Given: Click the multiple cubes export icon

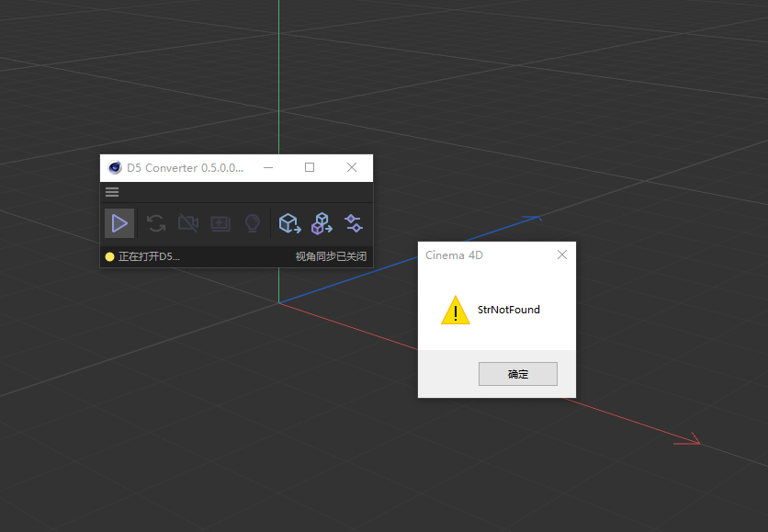Looking at the screenshot, I should click(322, 223).
